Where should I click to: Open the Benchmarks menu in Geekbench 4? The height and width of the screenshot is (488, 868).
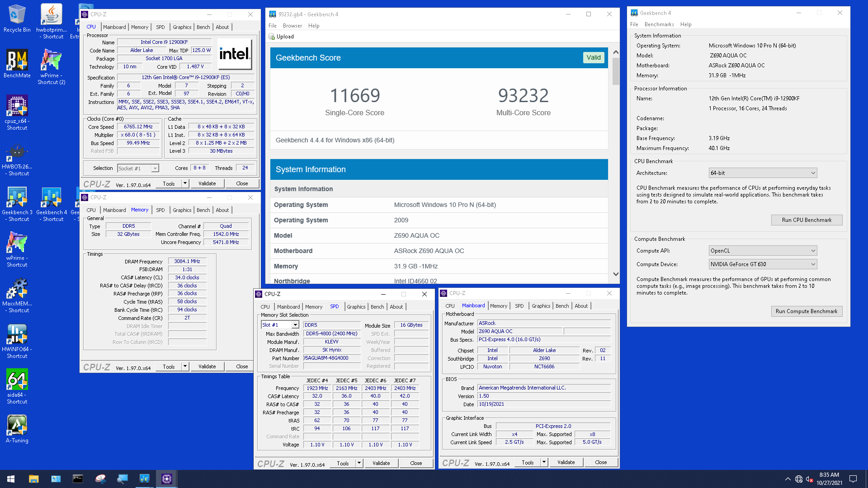pyautogui.click(x=659, y=24)
